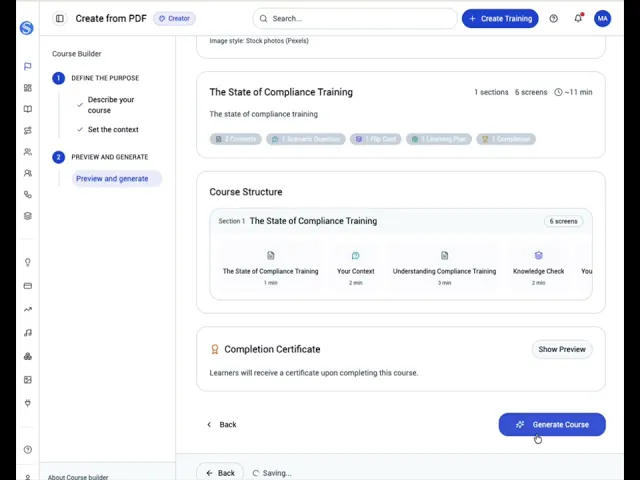Select 'Preview and generate' step

(x=112, y=178)
